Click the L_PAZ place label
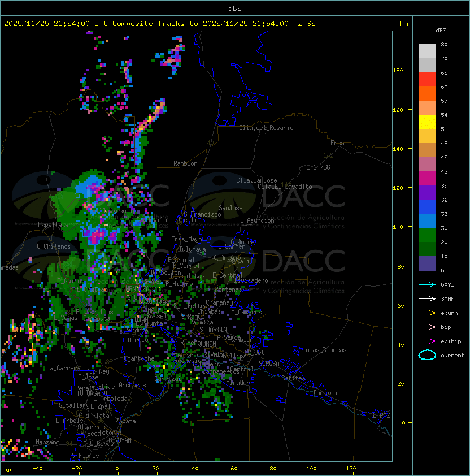This screenshot has height=476, width=470. [381, 416]
